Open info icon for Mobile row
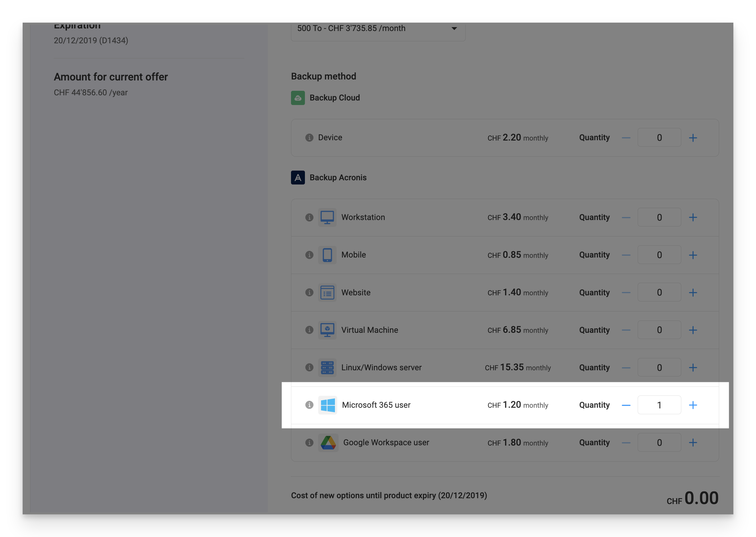 click(x=309, y=255)
